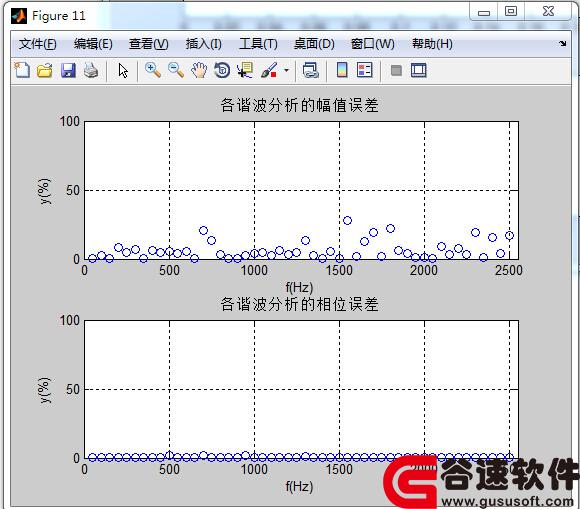Insert a colorbar with the toolbar icon
The image size is (580, 509).
(342, 70)
